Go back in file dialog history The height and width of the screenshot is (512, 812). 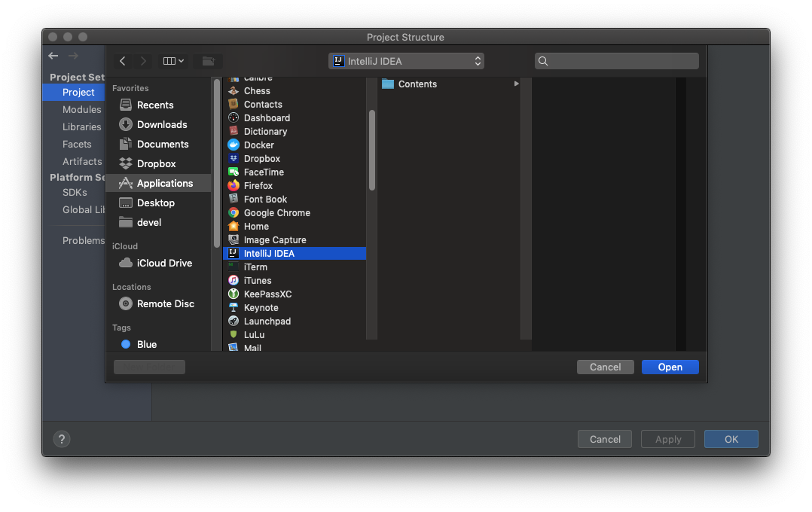click(123, 61)
